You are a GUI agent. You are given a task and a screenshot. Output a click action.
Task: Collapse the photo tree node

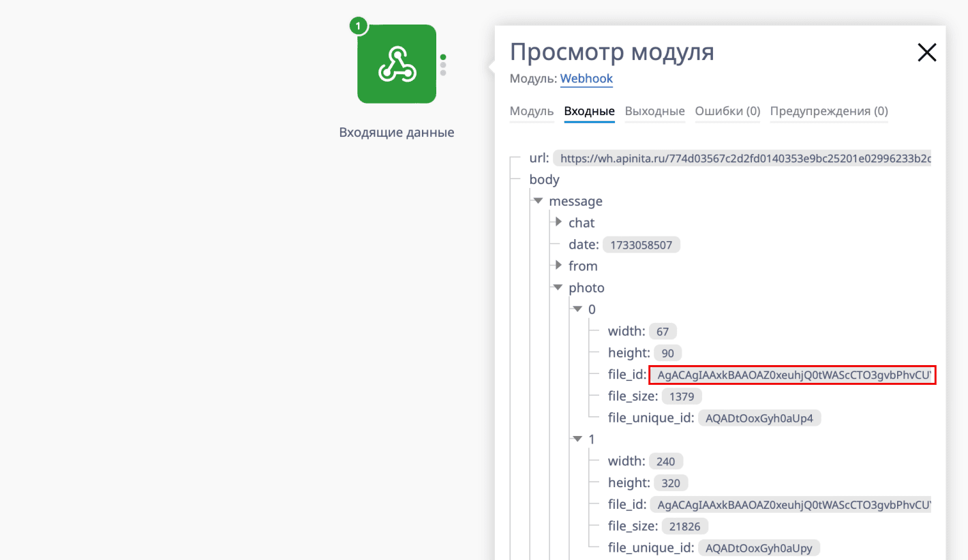[x=558, y=287]
